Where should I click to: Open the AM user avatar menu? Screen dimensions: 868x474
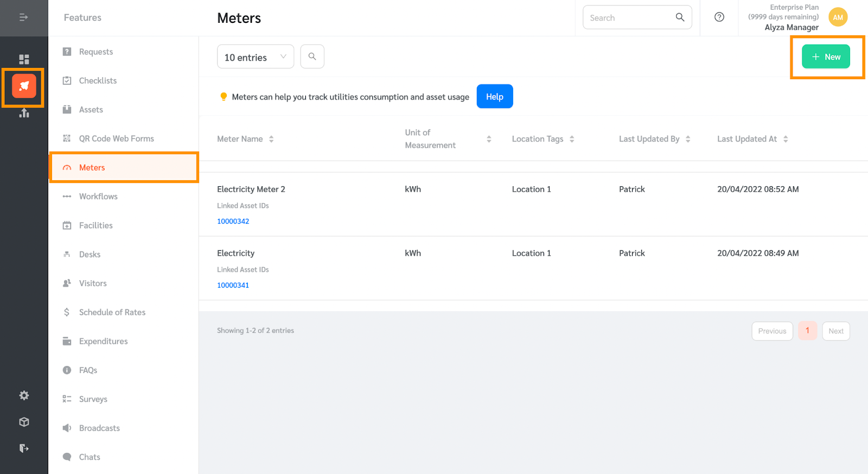pyautogui.click(x=838, y=17)
